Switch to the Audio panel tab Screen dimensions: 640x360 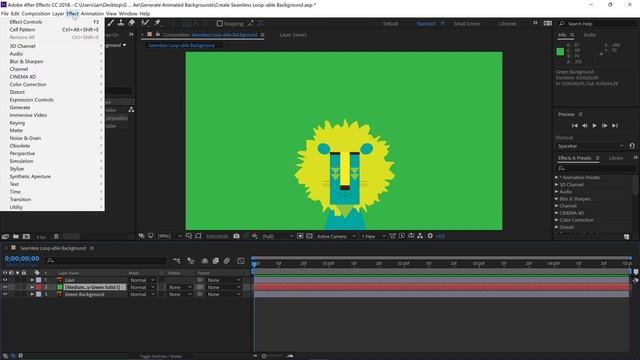[589, 35]
